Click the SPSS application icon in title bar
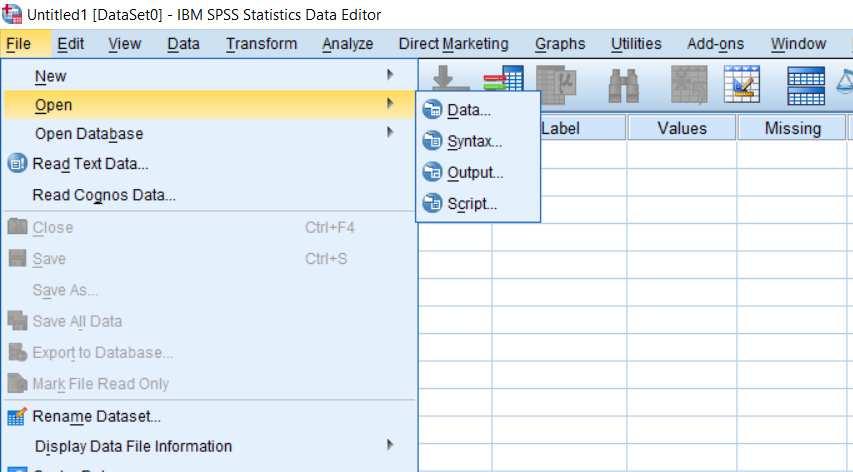 [x=12, y=14]
